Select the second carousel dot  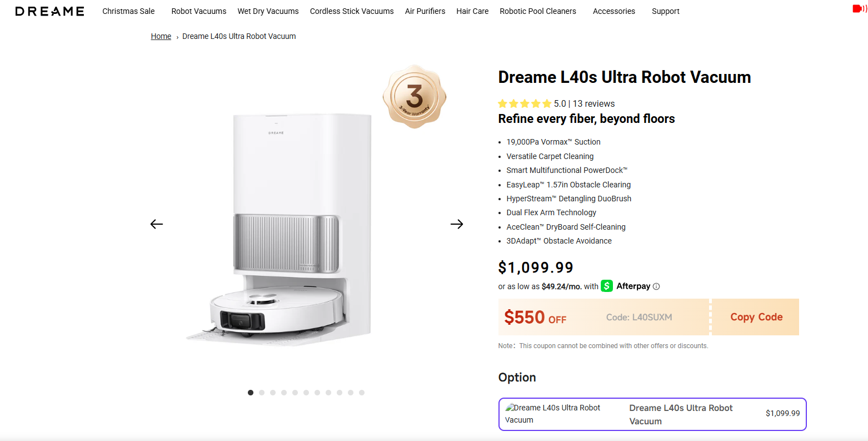(x=261, y=392)
